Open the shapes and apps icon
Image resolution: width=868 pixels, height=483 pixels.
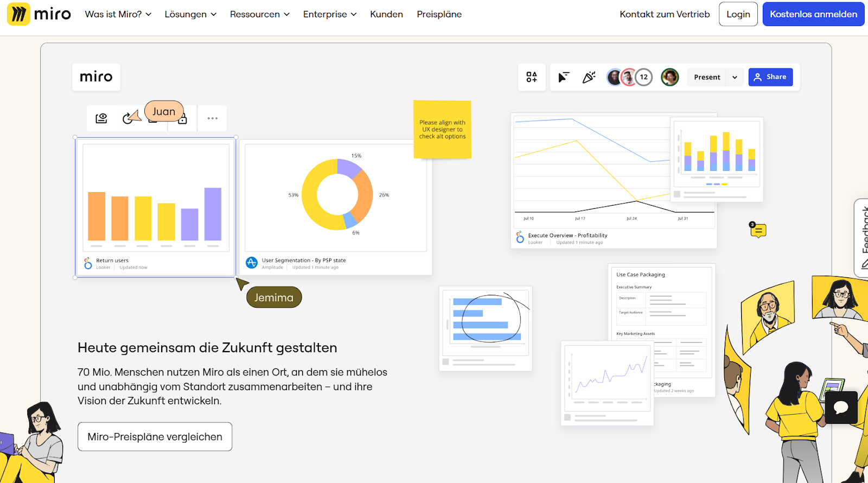point(532,77)
